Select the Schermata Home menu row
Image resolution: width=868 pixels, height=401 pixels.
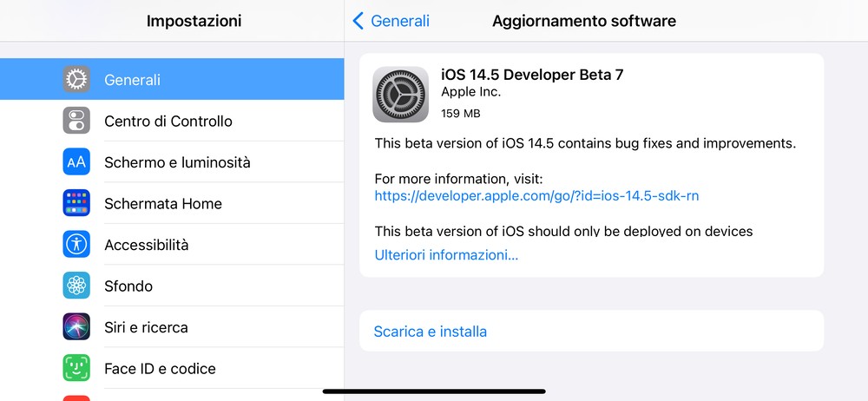coord(172,203)
